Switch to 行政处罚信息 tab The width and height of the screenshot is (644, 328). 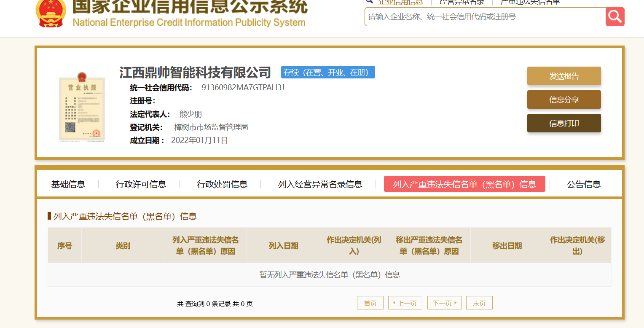tap(222, 184)
